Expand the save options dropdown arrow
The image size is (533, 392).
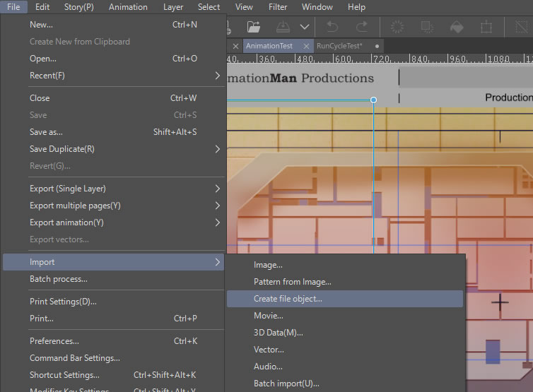click(305, 27)
